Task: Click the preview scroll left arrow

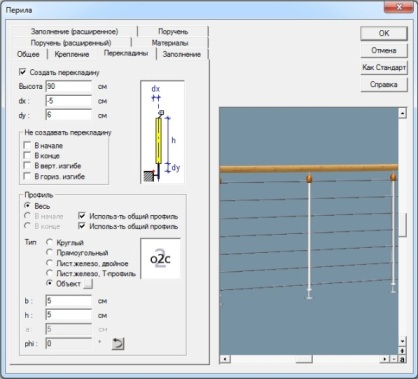Action: pos(225,359)
